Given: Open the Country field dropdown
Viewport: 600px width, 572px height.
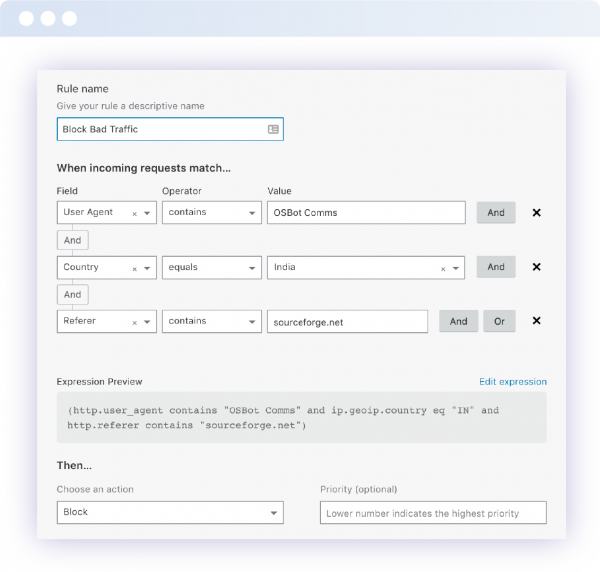Looking at the screenshot, I should (147, 269).
